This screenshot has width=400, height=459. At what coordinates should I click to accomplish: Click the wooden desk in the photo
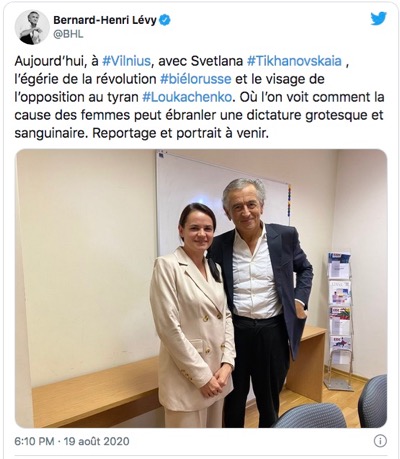(97, 390)
